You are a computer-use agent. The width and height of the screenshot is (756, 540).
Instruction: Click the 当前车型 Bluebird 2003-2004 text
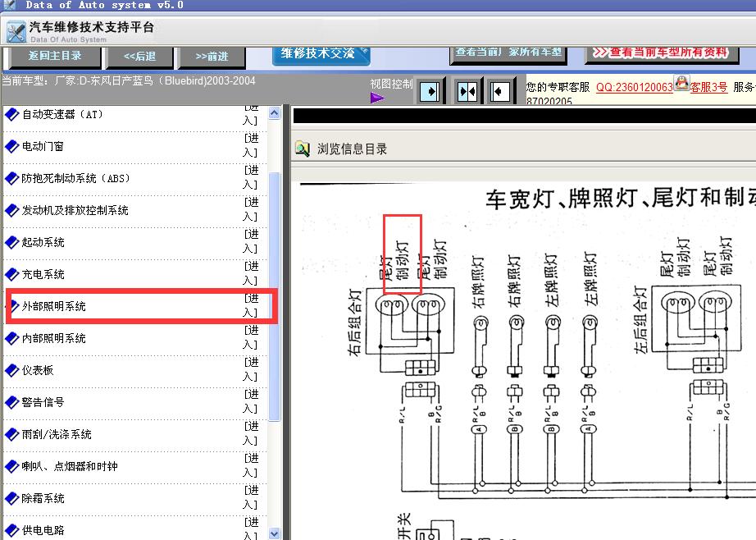[x=128, y=81]
